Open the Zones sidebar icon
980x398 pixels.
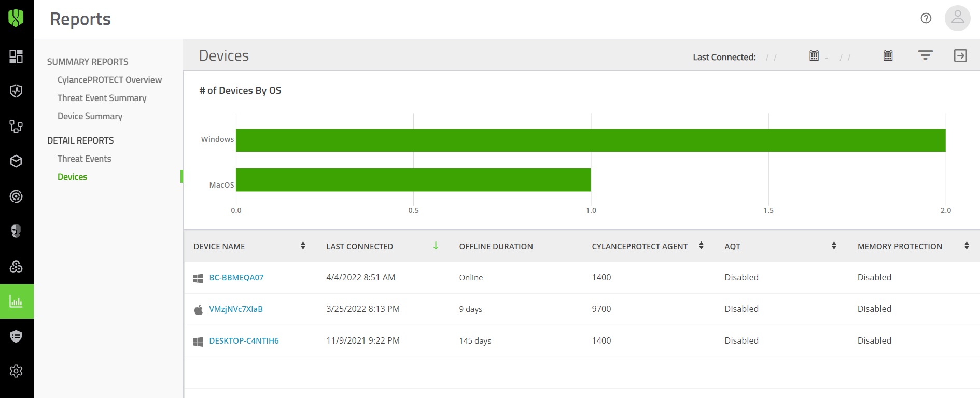(16, 126)
